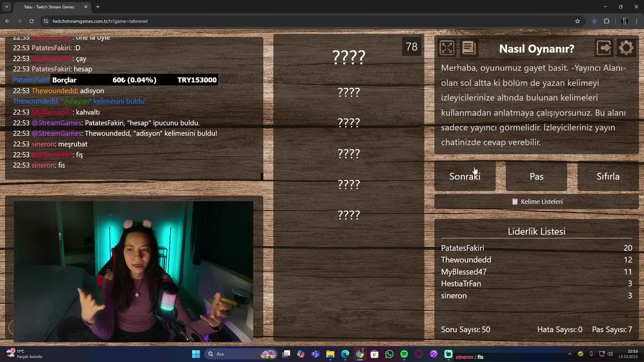
Task: Open a new browser tab
Action: 98,7
